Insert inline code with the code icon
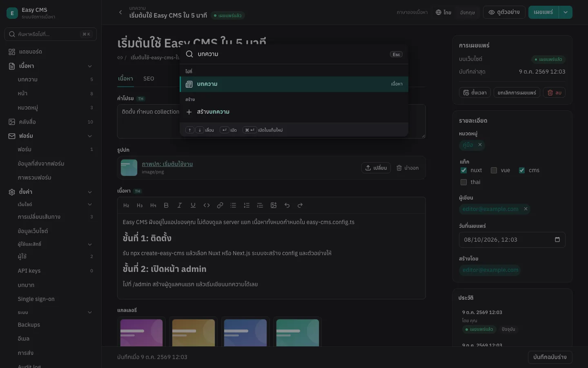The height and width of the screenshot is (368, 588). point(207,205)
